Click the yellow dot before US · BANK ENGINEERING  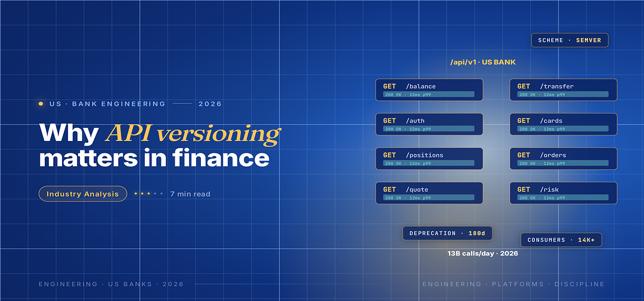click(x=41, y=104)
